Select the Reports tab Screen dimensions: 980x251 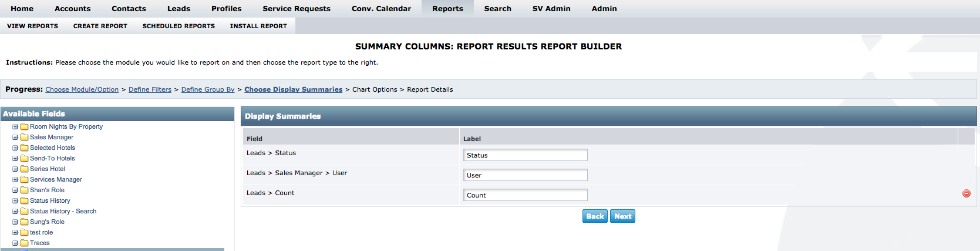(x=447, y=8)
